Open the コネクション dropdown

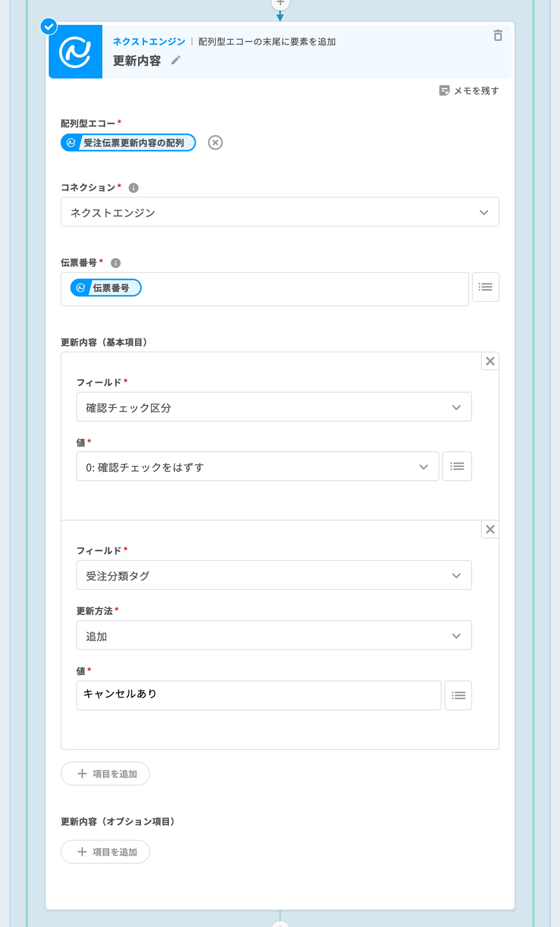click(280, 212)
